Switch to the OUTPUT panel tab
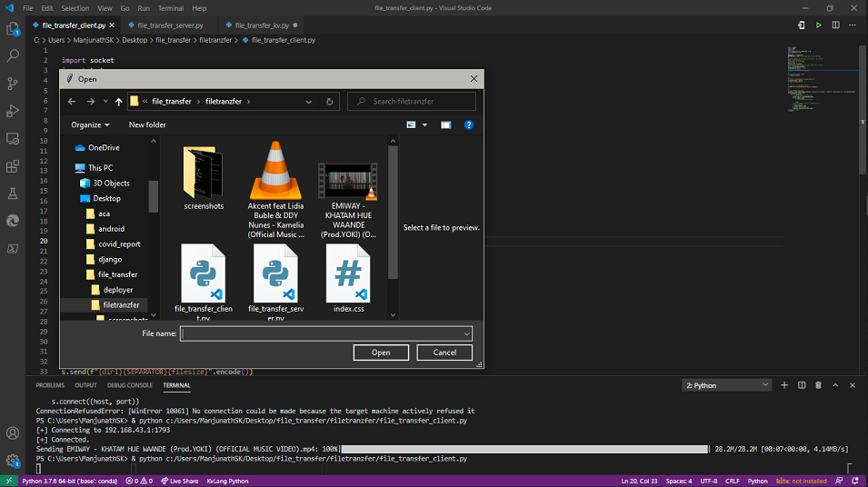Image resolution: width=868 pixels, height=487 pixels. 85,385
